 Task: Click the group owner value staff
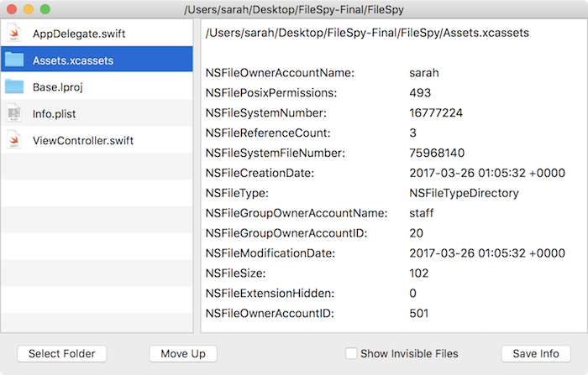pyautogui.click(x=421, y=213)
